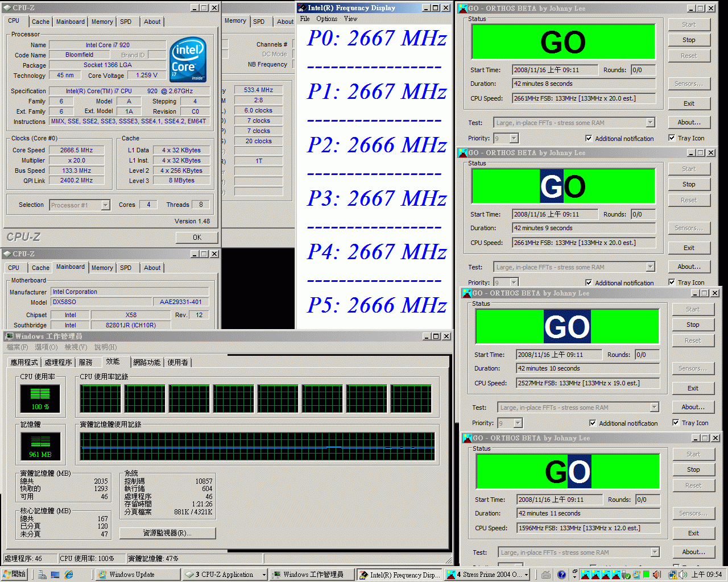Viewport: 728px width, 582px height.
Task: Click the first Orthos window title icon
Action: [x=463, y=9]
